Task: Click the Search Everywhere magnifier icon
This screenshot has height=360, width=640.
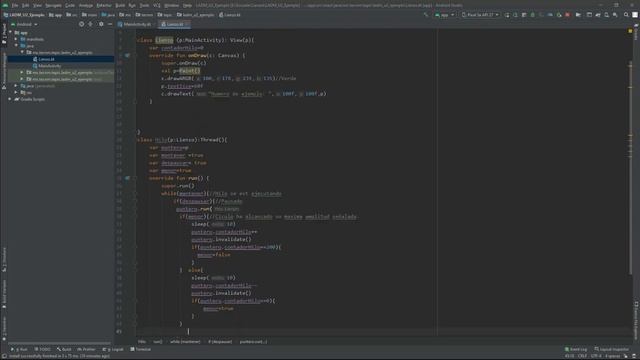Action: tap(626, 15)
